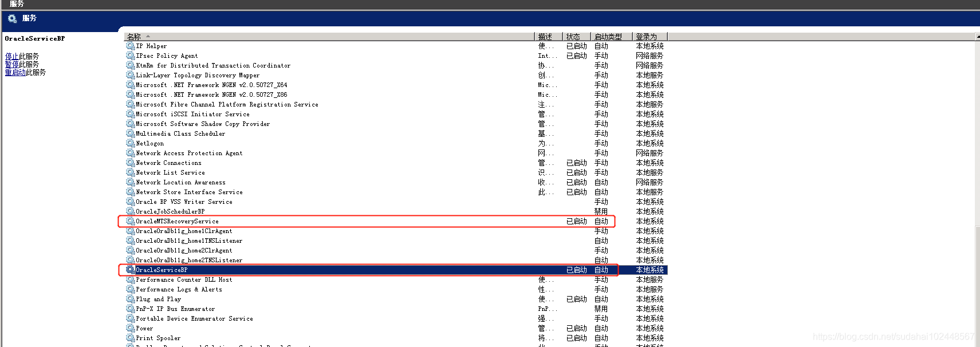Select the OracleMTSRecoveryService gear icon
The image size is (980, 347).
[131, 221]
